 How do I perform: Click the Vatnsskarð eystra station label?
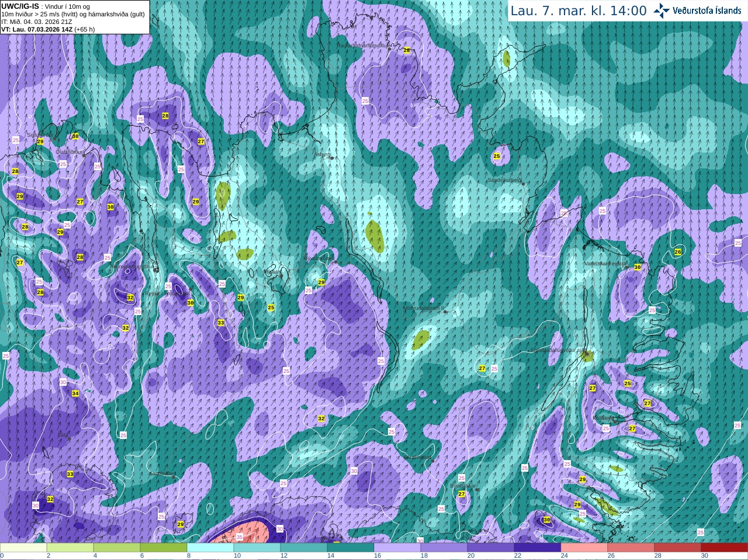(605, 264)
